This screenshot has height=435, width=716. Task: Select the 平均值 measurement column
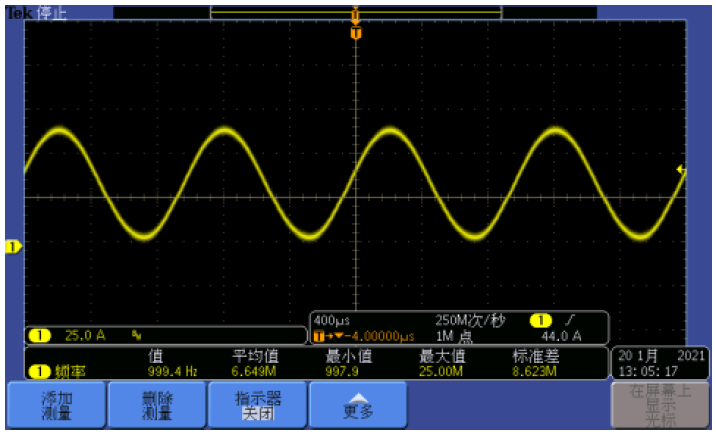(x=255, y=356)
